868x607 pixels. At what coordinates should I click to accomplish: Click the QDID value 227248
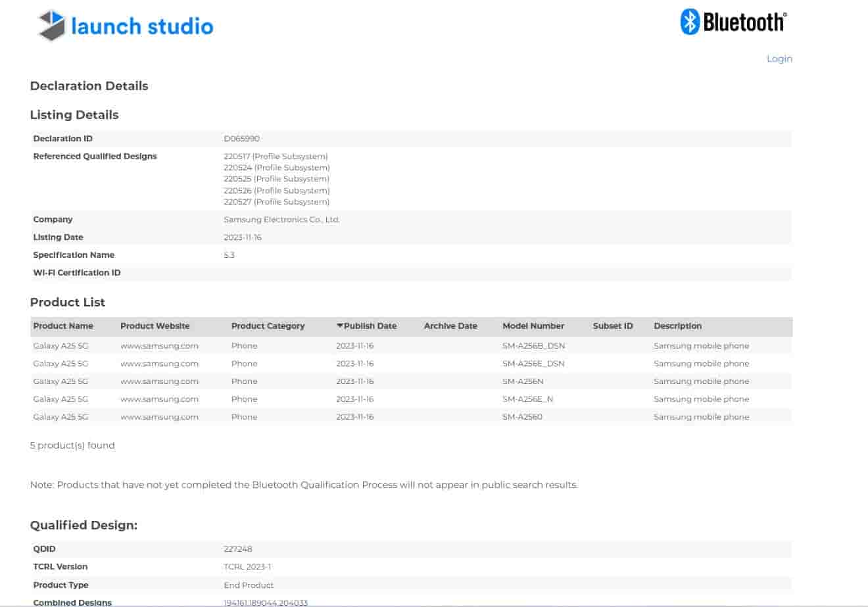(238, 549)
